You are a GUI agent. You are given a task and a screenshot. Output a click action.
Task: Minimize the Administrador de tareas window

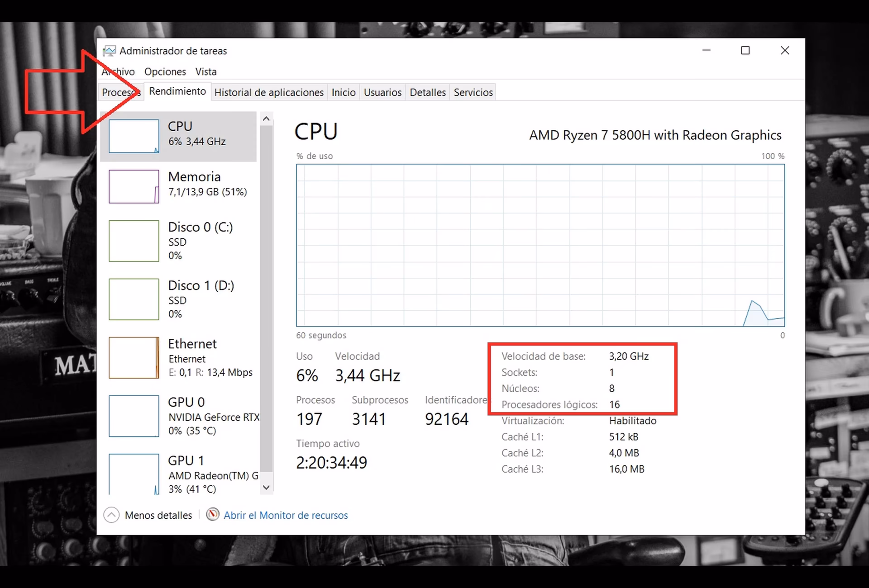706,50
